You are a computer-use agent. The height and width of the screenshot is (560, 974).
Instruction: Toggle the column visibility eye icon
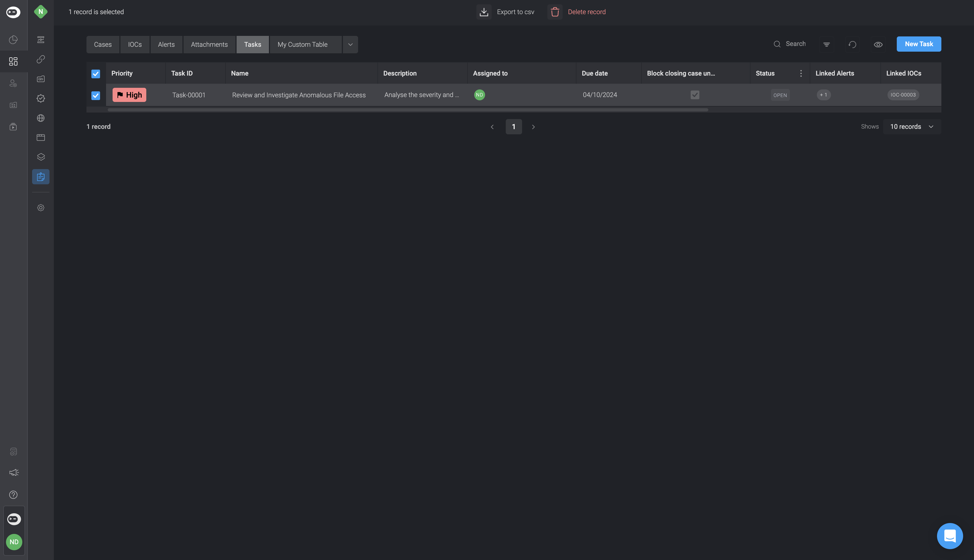(878, 45)
